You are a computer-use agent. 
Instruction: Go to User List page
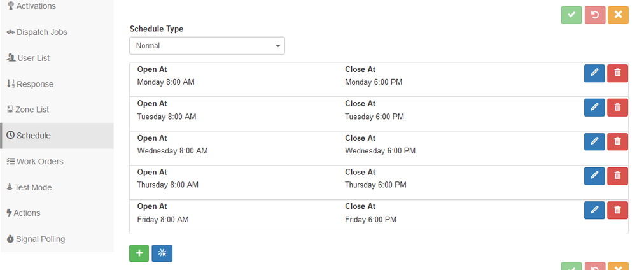click(x=33, y=58)
